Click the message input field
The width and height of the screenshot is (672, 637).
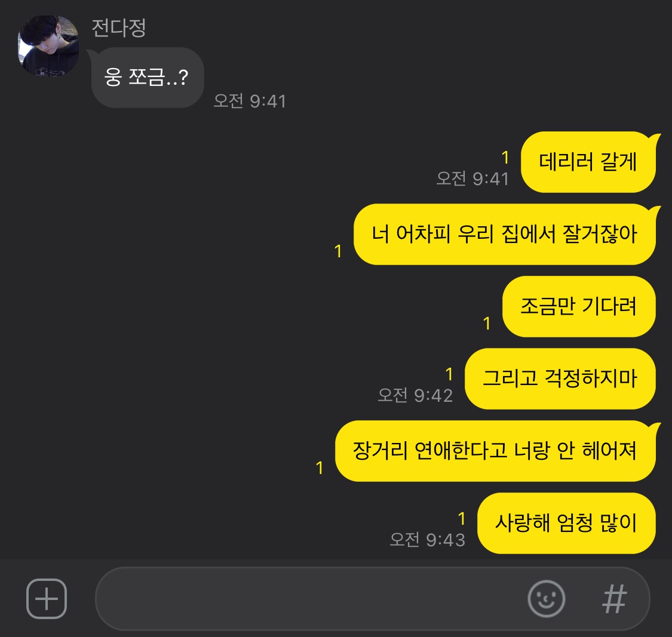click(x=372, y=598)
